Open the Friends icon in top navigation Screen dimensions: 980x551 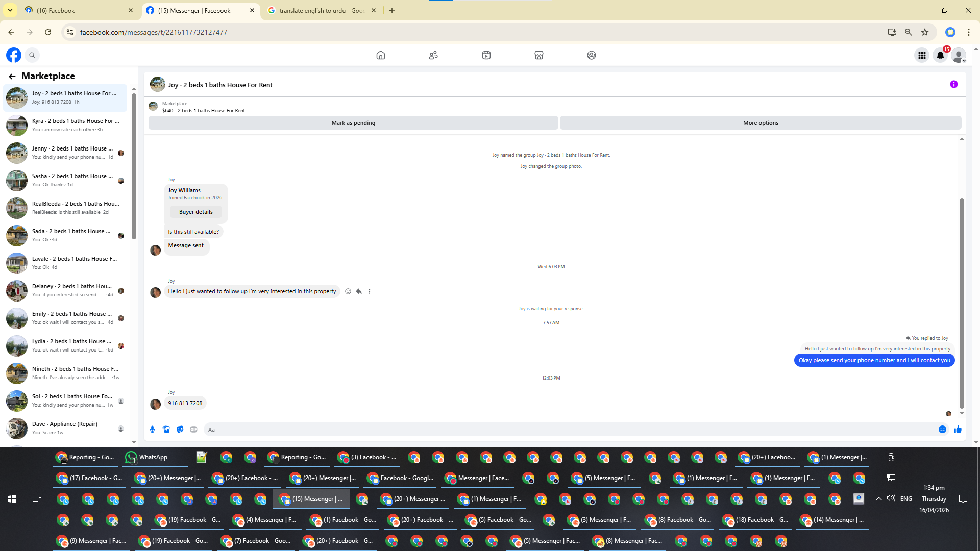pyautogui.click(x=433, y=55)
